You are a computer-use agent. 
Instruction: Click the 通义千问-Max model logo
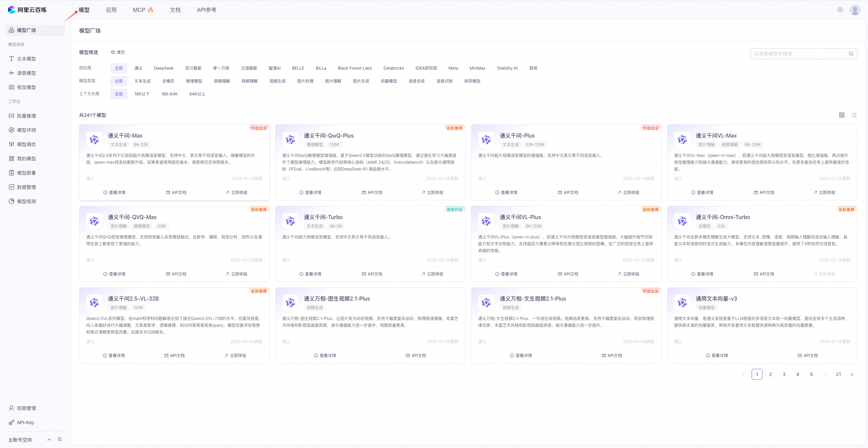(94, 140)
